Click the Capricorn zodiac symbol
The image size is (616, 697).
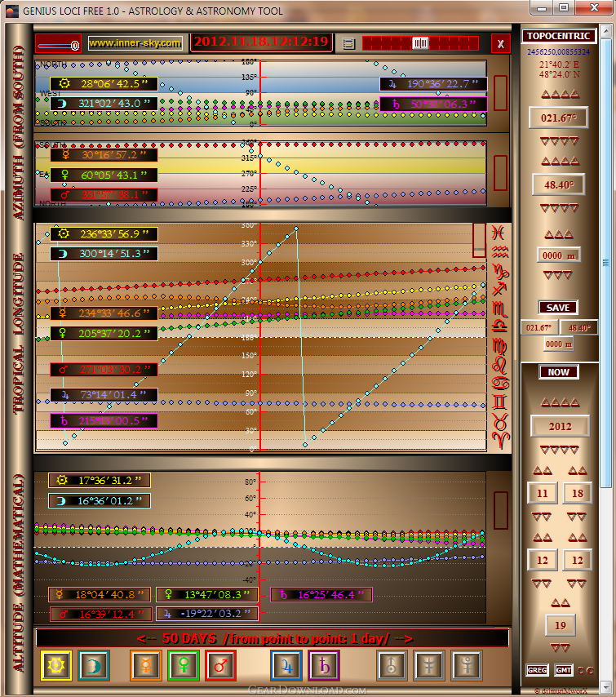point(500,271)
